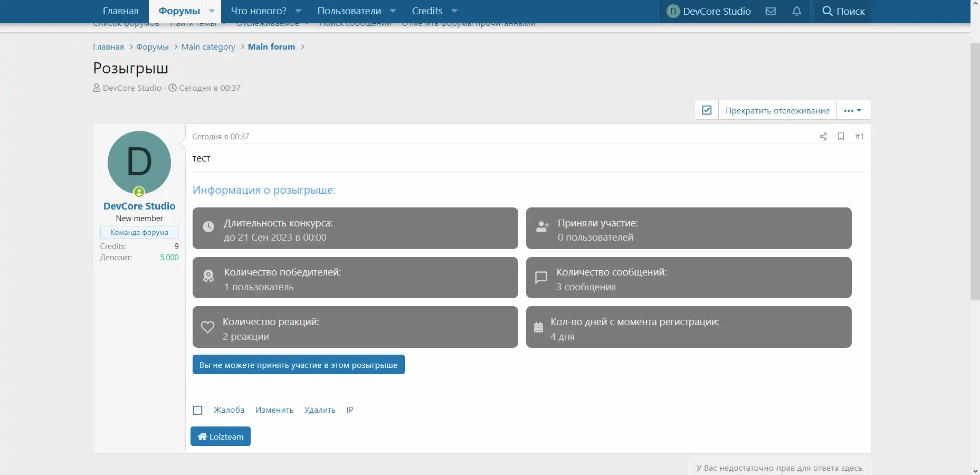Open the thread more options menu

click(852, 110)
